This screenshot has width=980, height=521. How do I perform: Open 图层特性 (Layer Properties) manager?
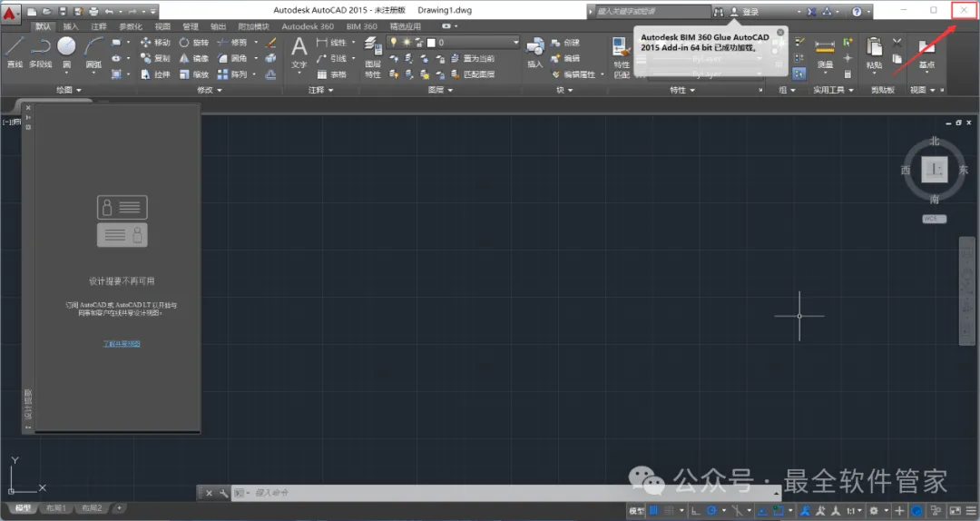click(x=373, y=57)
